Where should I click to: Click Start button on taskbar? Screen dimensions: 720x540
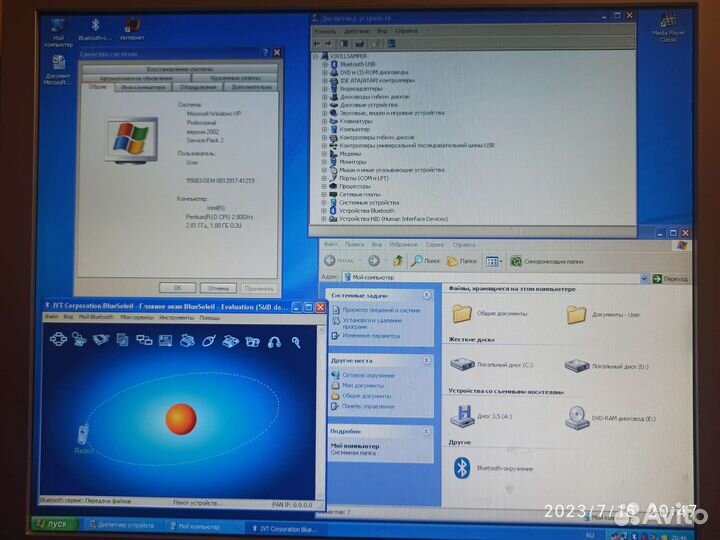[55, 523]
